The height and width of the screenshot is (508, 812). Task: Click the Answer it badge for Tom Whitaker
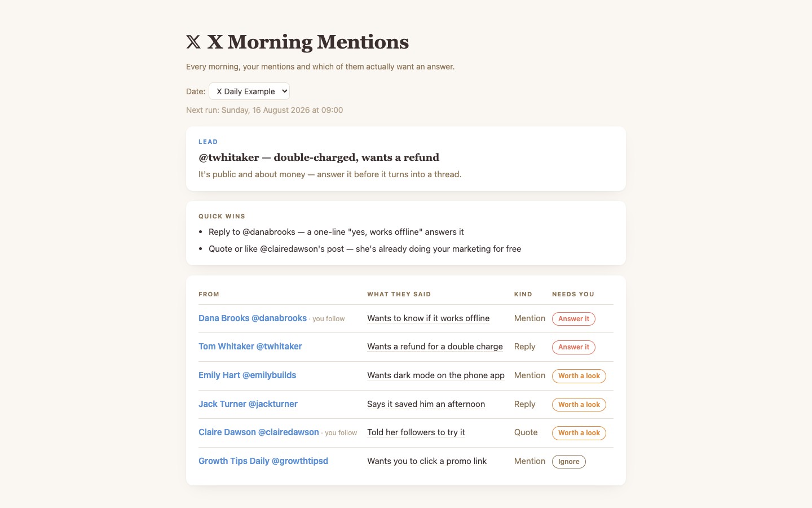point(573,347)
